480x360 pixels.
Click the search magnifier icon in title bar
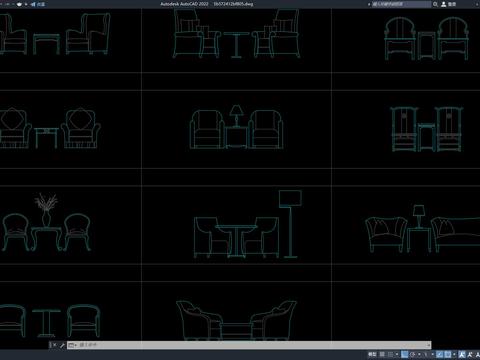tap(435, 4)
